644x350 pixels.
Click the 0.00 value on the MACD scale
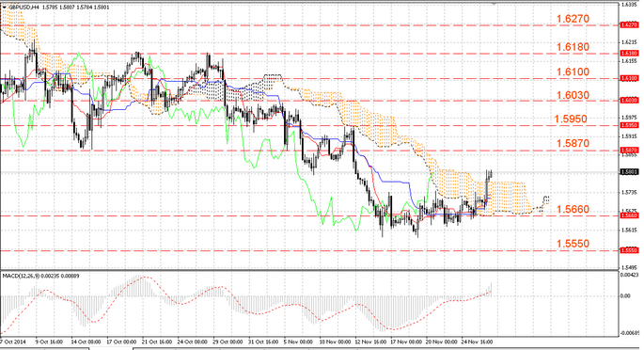(x=625, y=295)
